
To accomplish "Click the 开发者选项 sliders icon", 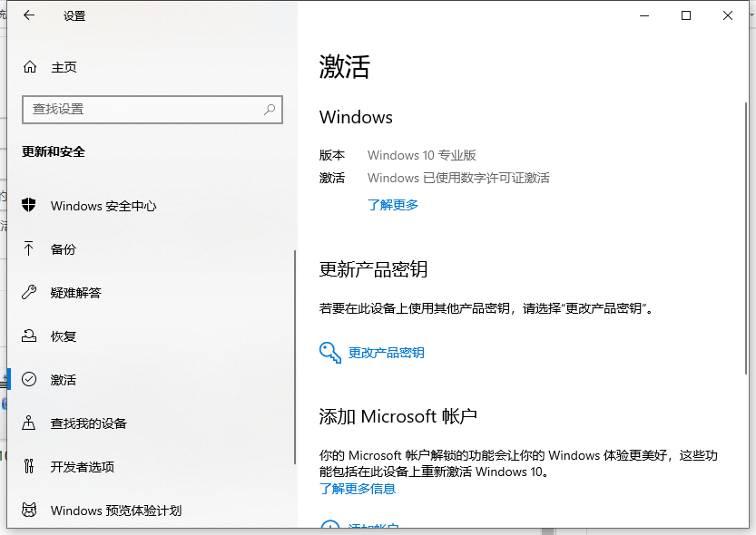I will click(29, 466).
